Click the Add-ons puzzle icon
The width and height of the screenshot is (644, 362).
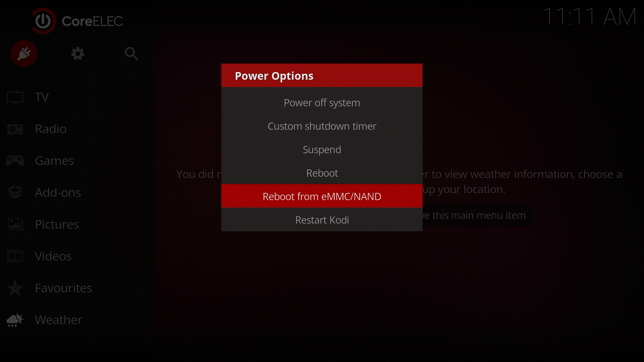(x=14, y=192)
